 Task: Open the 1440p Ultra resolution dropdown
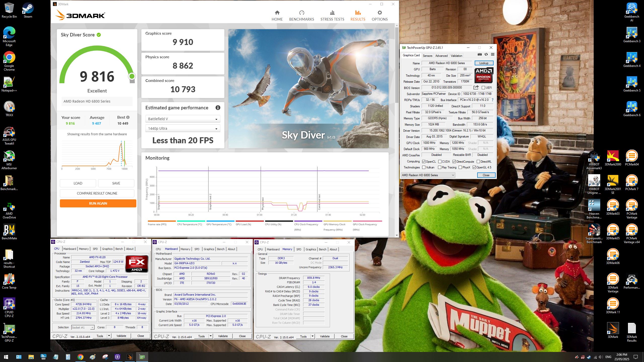point(183,128)
